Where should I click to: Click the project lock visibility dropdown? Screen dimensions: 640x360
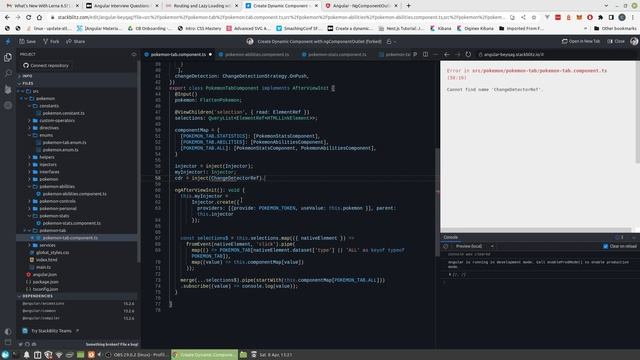tap(391, 42)
